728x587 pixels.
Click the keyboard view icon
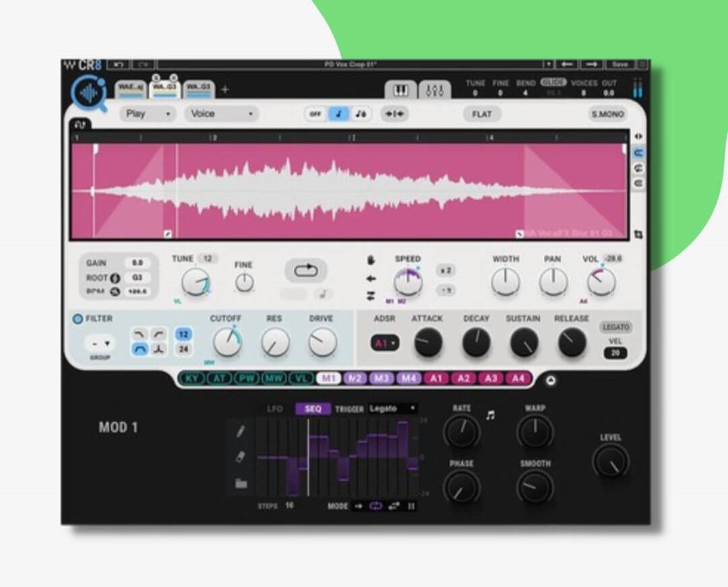pos(400,90)
